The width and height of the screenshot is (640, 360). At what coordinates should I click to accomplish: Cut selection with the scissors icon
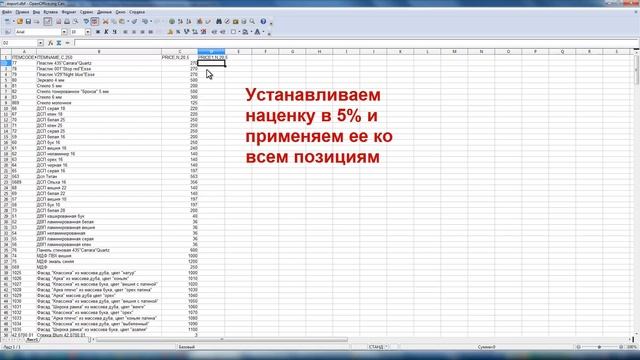[x=105, y=21]
